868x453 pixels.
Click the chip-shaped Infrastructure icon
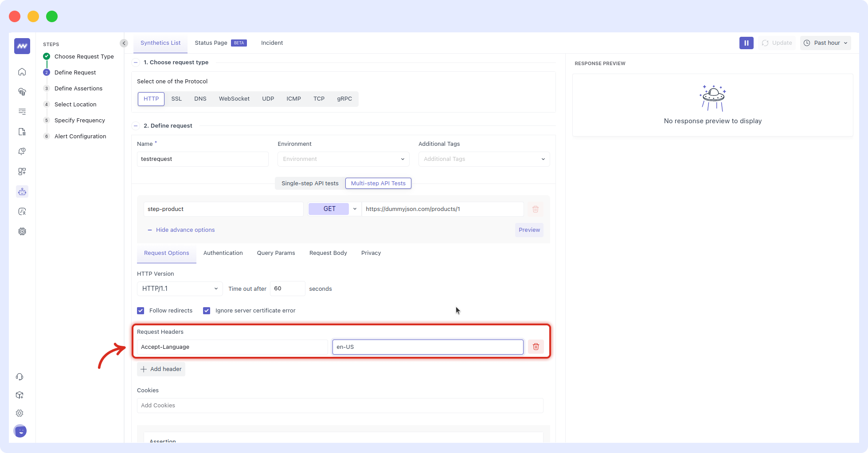point(22,231)
